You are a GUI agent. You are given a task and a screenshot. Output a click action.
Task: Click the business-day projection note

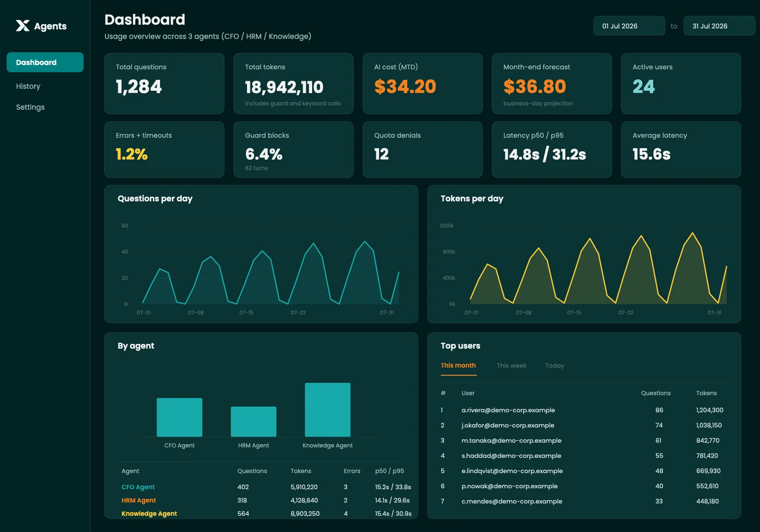click(x=538, y=104)
